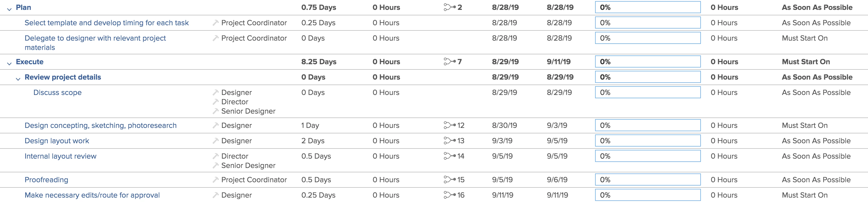Image resolution: width=868 pixels, height=202 pixels.
Task: Open Select template and develop timing task
Action: tap(107, 23)
